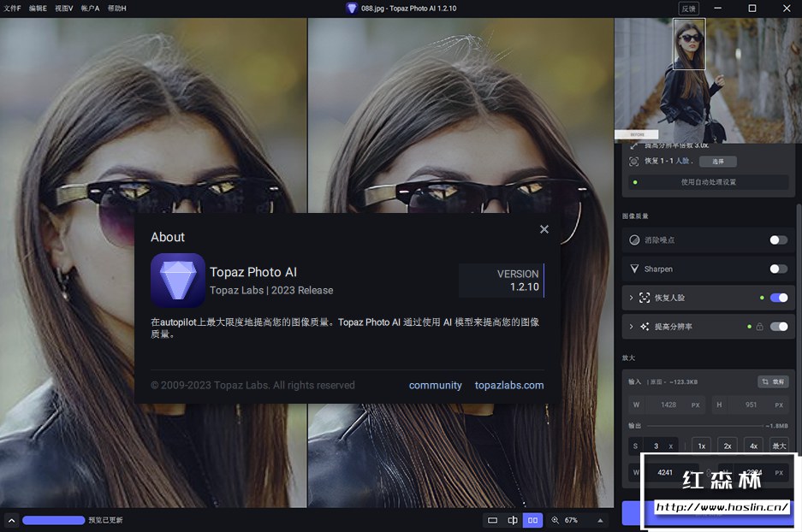
Task: Click the title bar Topaz gem icon
Action: click(x=352, y=9)
